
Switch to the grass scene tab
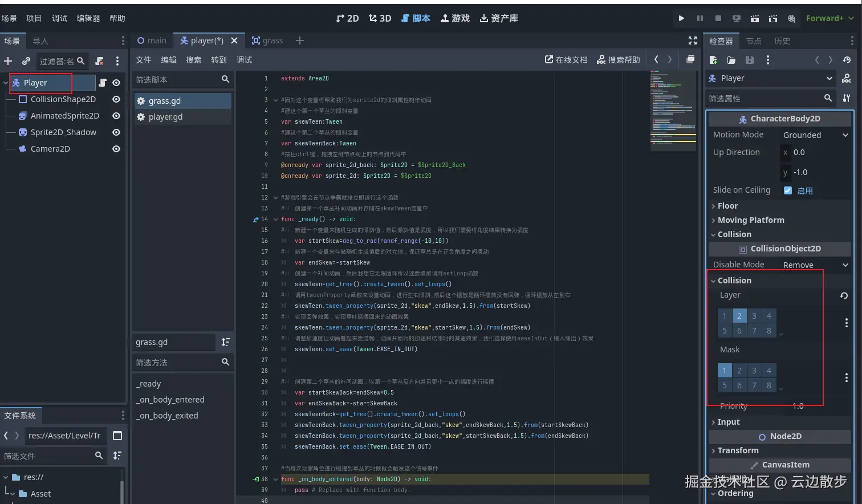coord(267,40)
